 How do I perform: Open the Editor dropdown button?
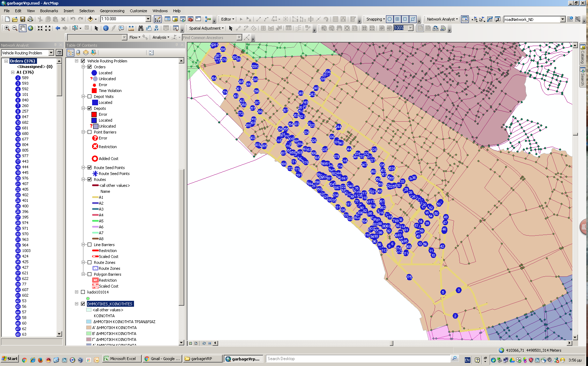(228, 19)
